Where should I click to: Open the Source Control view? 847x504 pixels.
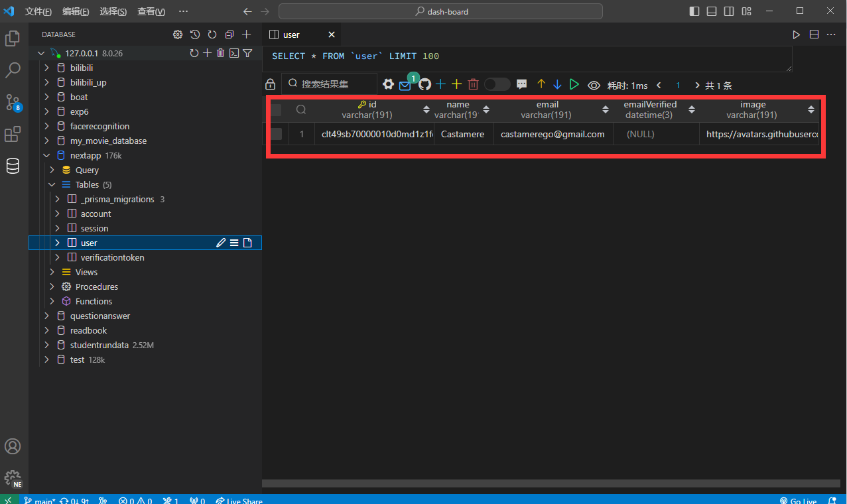coord(13,102)
